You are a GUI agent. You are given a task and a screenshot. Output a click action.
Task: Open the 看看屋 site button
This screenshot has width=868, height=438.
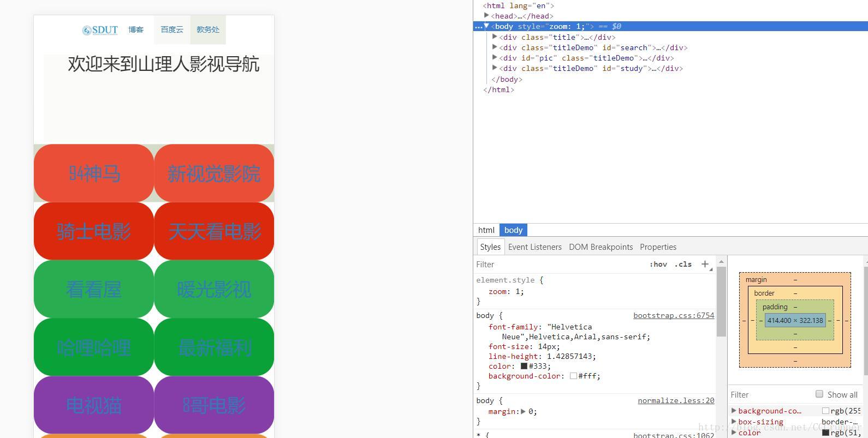pyautogui.click(x=94, y=289)
